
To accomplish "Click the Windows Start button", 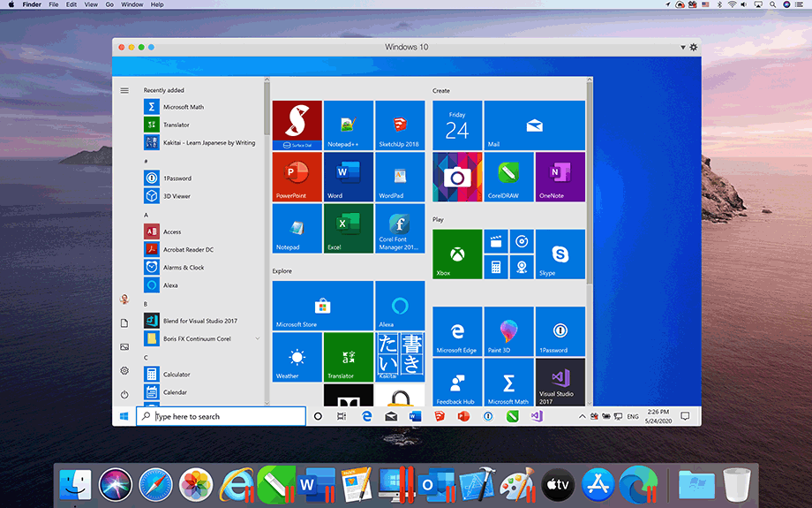I will pyautogui.click(x=124, y=416).
